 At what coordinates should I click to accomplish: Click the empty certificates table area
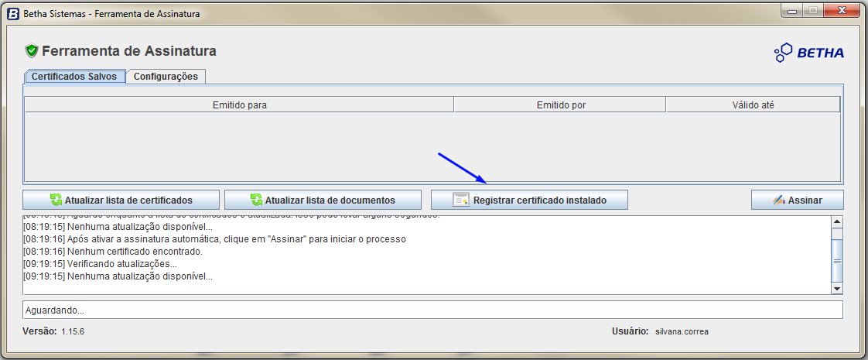432,146
